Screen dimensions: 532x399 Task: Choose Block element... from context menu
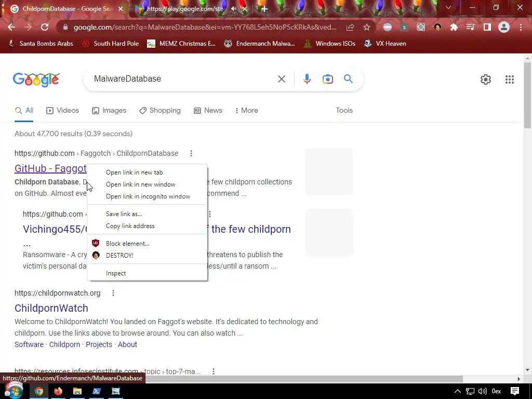[x=147, y=243]
